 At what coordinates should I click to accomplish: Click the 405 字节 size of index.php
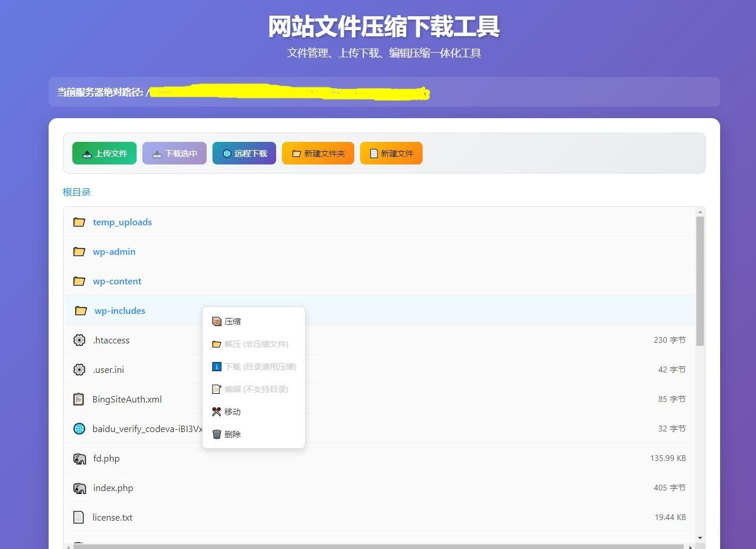[x=670, y=488]
